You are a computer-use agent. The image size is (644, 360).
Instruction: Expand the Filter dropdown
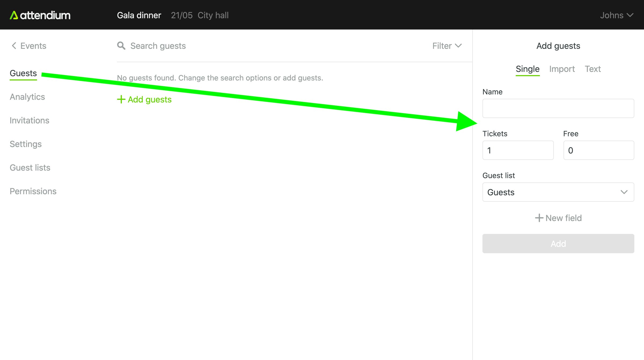[447, 46]
